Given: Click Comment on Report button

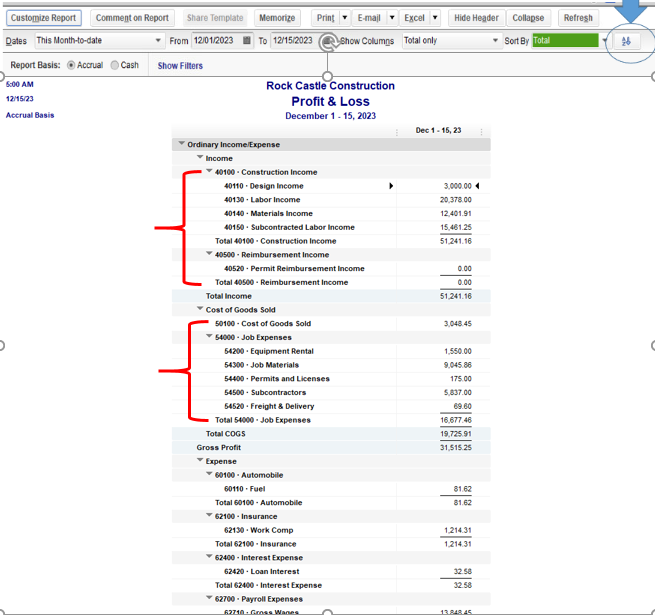Looking at the screenshot, I should tap(132, 18).
